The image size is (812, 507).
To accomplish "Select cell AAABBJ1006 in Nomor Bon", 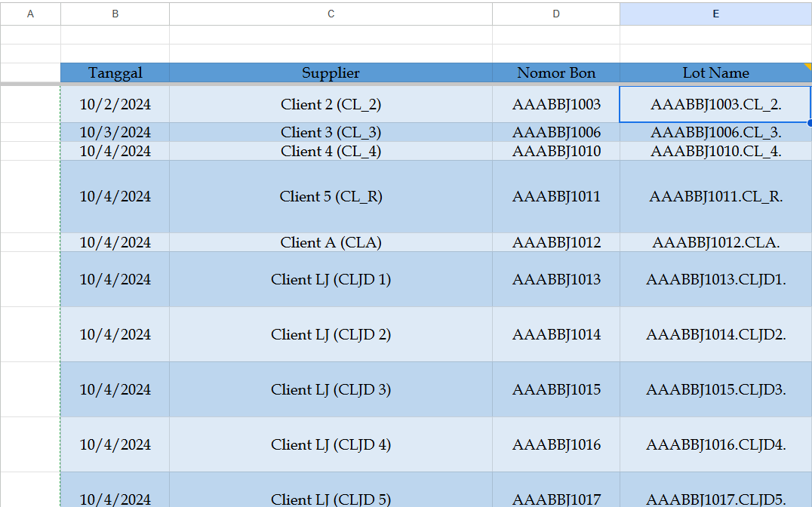I will pyautogui.click(x=556, y=132).
